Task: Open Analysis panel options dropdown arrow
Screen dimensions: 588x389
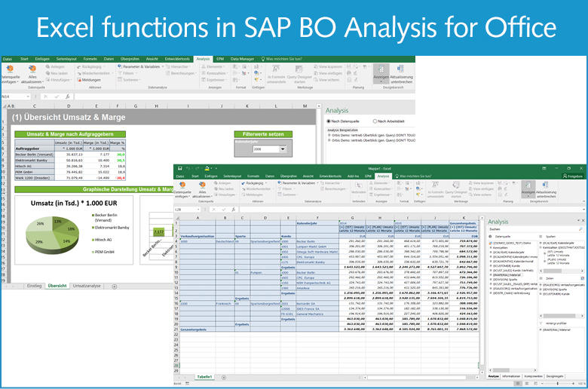Action: pos(578,220)
